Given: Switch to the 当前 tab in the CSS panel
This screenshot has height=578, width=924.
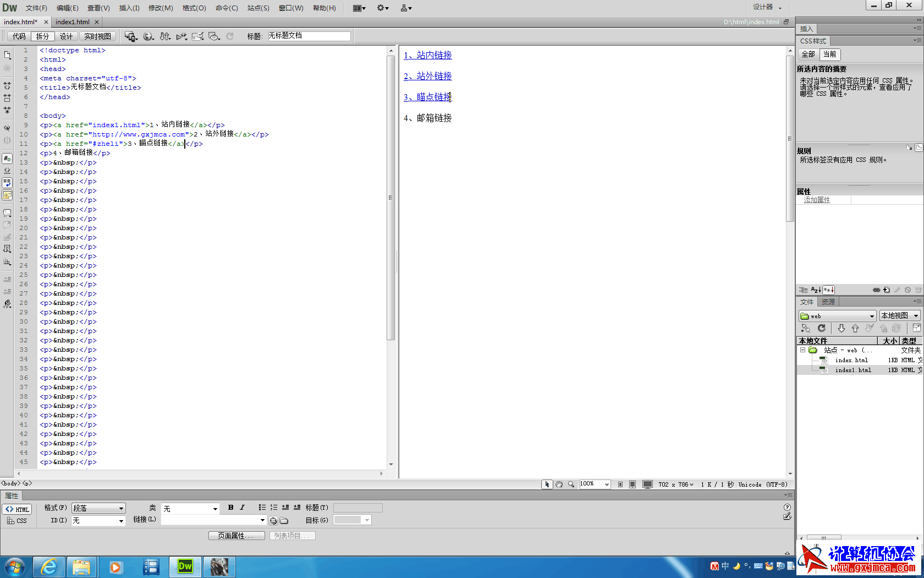Looking at the screenshot, I should [830, 54].
